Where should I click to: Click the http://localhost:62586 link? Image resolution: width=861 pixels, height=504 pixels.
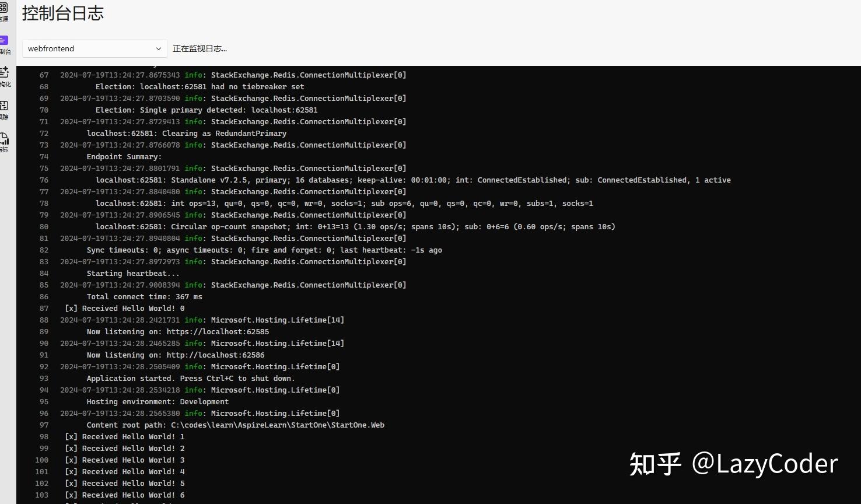click(x=215, y=355)
